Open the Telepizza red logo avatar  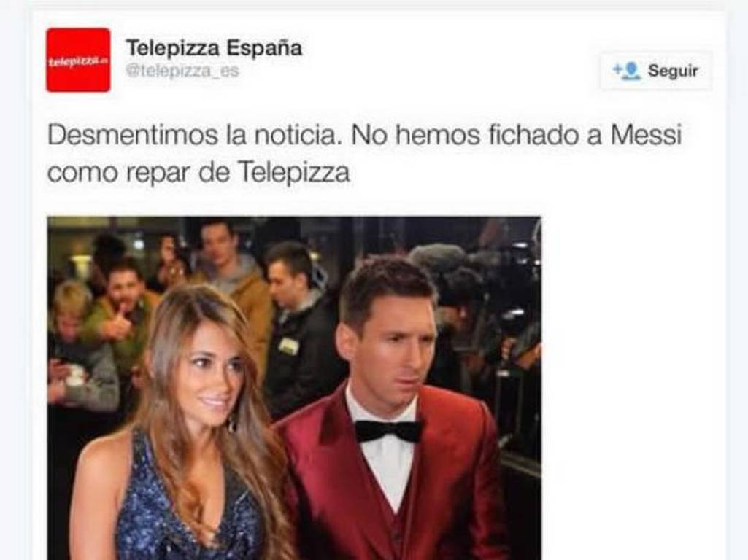(78, 60)
